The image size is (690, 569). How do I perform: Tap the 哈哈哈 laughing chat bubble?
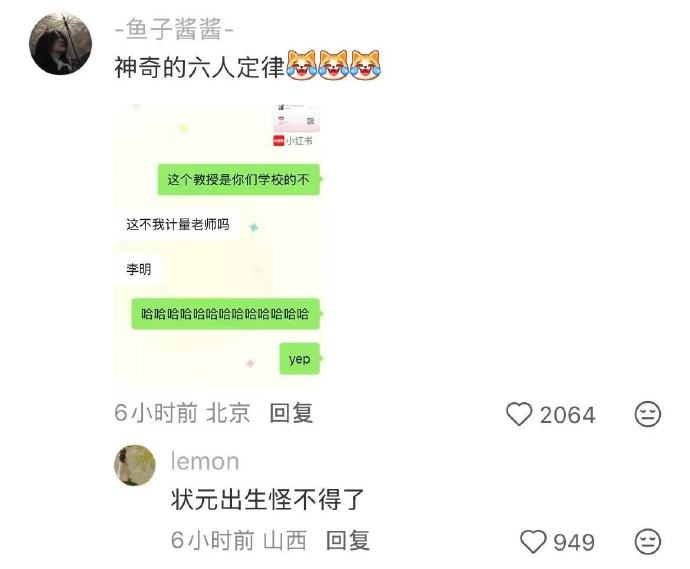click(x=226, y=314)
